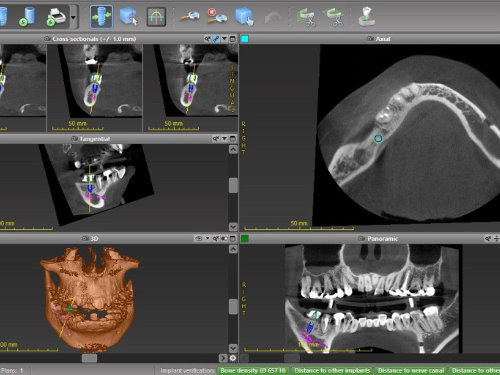Screen dimensions: 500x375
Task: Click the Panoramic horizontal scrollbar thumb
Action: coord(292,358)
